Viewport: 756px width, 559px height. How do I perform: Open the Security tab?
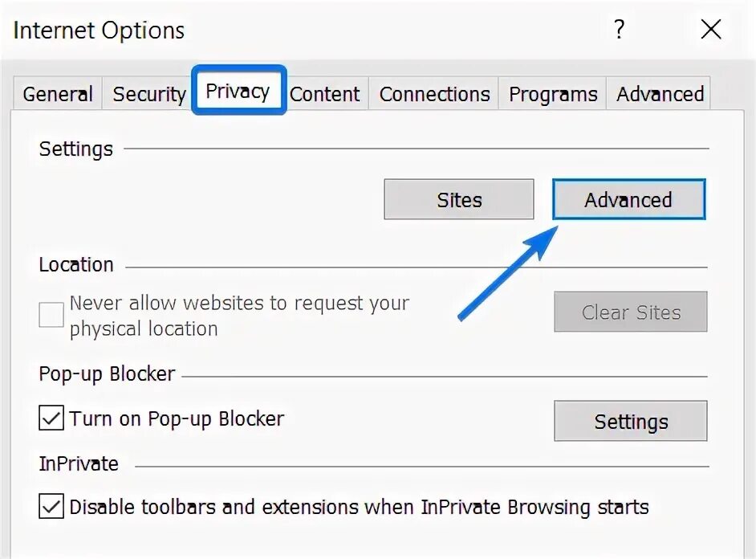[148, 94]
